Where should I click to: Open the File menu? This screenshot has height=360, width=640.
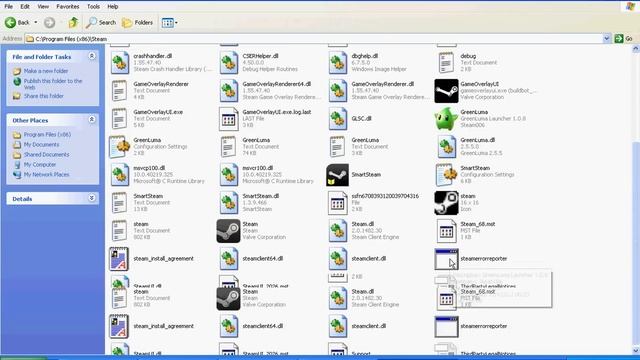[9, 7]
